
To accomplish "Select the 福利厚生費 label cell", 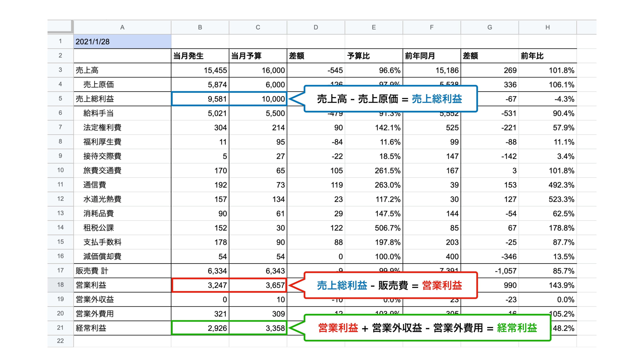I will pyautogui.click(x=122, y=142).
